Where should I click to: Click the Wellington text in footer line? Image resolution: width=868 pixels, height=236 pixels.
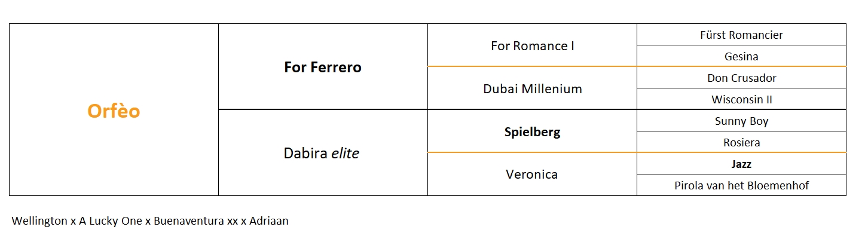coord(39,221)
